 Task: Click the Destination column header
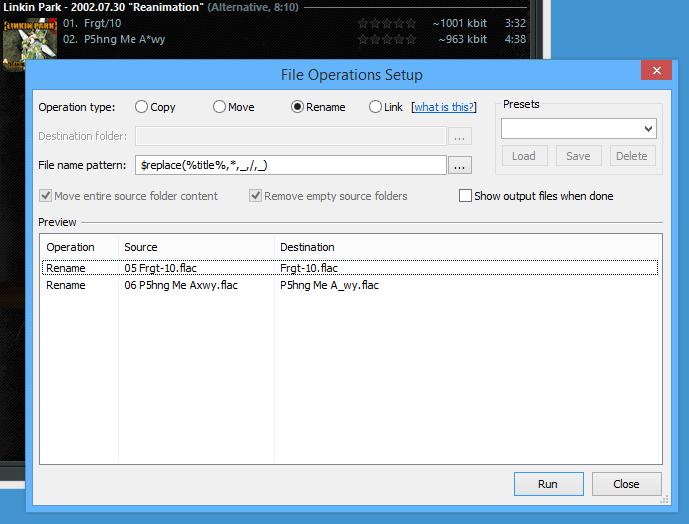pyautogui.click(x=467, y=247)
